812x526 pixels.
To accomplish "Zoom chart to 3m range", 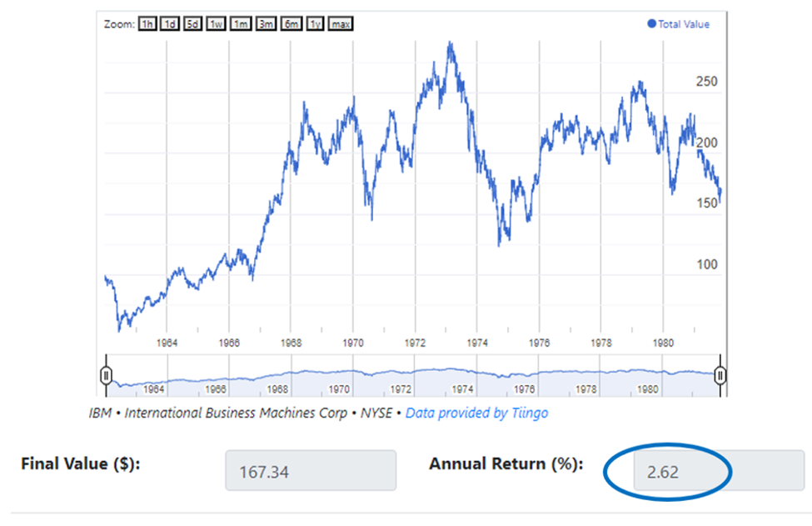I will [266, 24].
